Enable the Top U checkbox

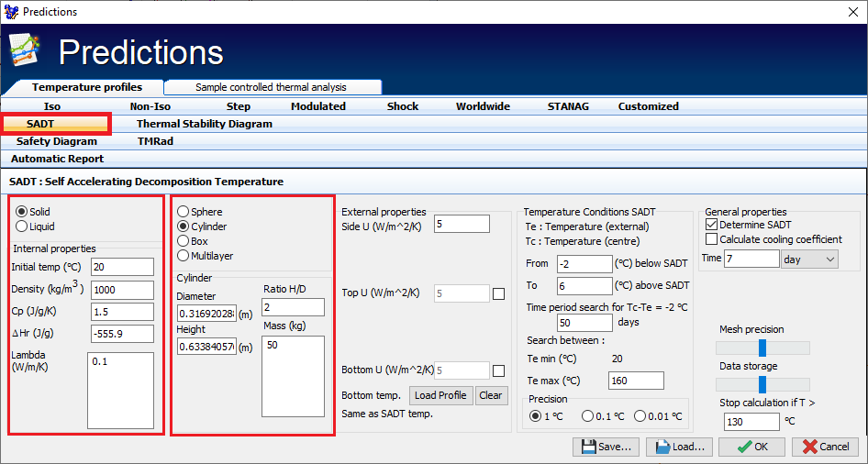coord(498,294)
